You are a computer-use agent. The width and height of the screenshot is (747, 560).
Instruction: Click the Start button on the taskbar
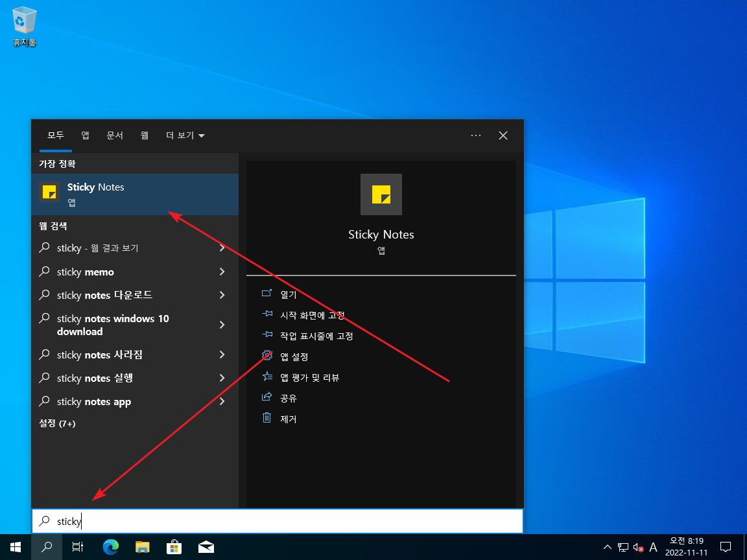(x=16, y=547)
